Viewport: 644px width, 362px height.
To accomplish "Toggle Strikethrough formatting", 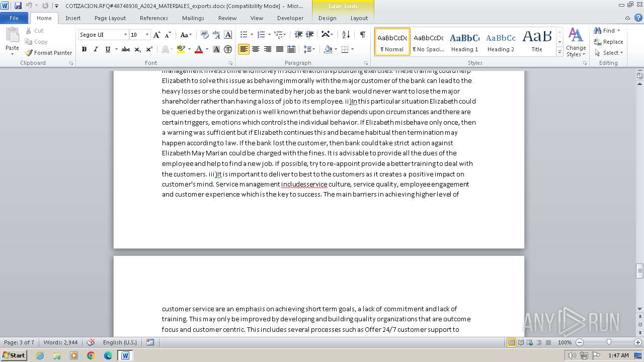I will [126, 49].
